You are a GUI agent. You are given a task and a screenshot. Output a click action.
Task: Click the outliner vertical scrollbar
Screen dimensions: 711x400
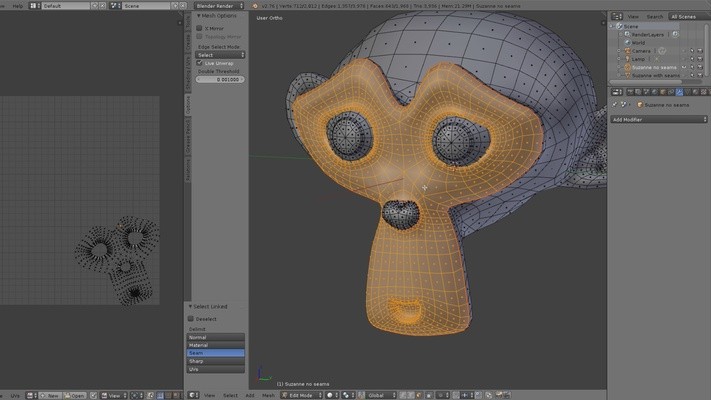point(706,48)
